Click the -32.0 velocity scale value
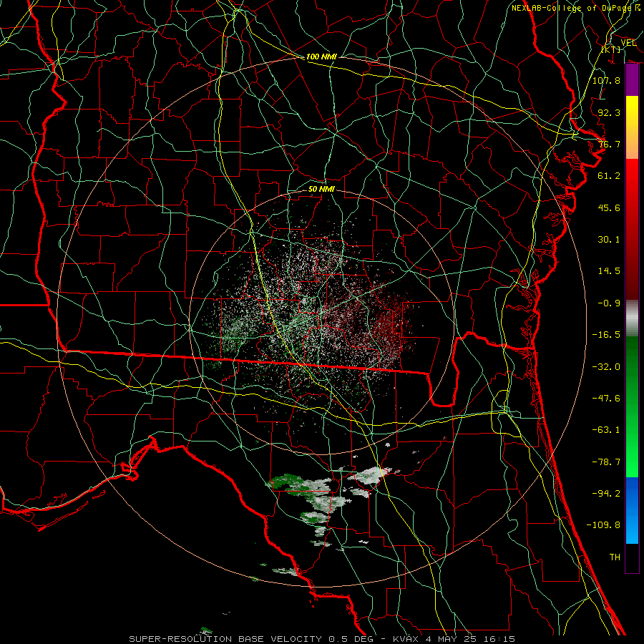This screenshot has width=644, height=644. coord(606,367)
